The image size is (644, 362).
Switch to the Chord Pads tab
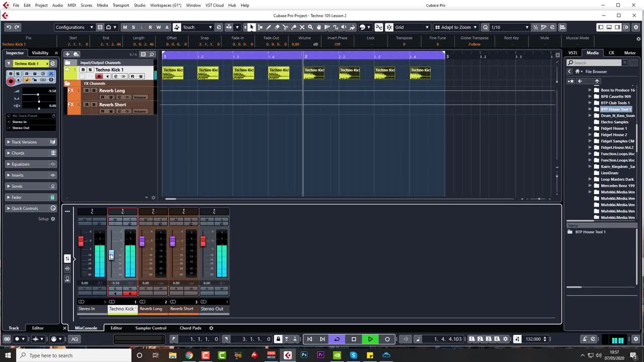[190, 328]
